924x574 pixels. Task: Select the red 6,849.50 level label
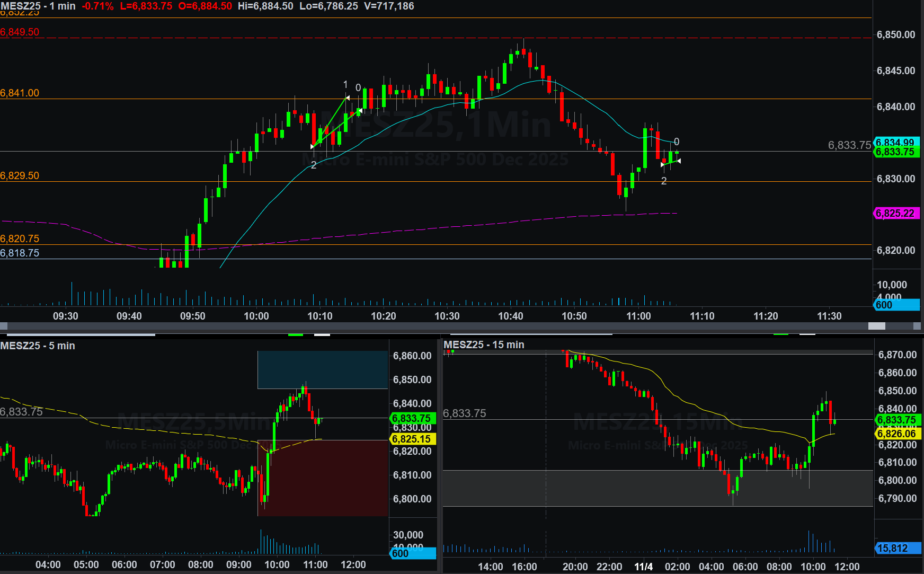tap(20, 32)
